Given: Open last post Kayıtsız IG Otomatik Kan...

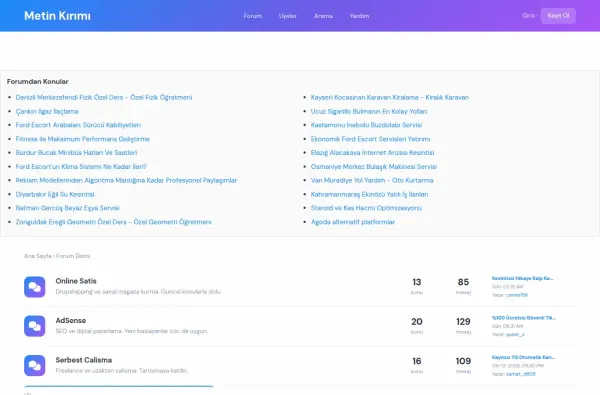Looking at the screenshot, I should click(x=523, y=357).
